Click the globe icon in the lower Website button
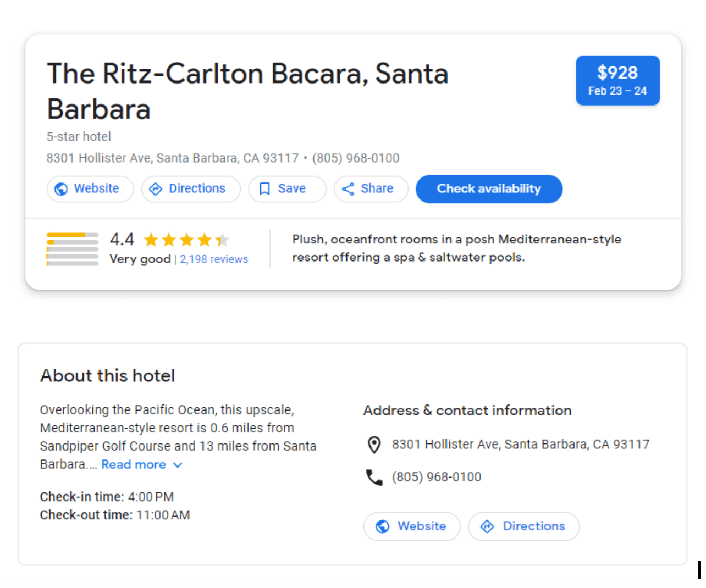The width and height of the screenshot is (706, 588). [x=383, y=526]
